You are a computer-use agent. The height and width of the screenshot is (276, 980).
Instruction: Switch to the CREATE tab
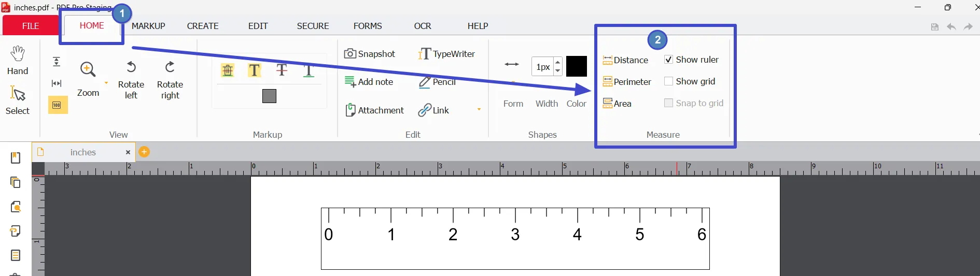click(x=203, y=26)
